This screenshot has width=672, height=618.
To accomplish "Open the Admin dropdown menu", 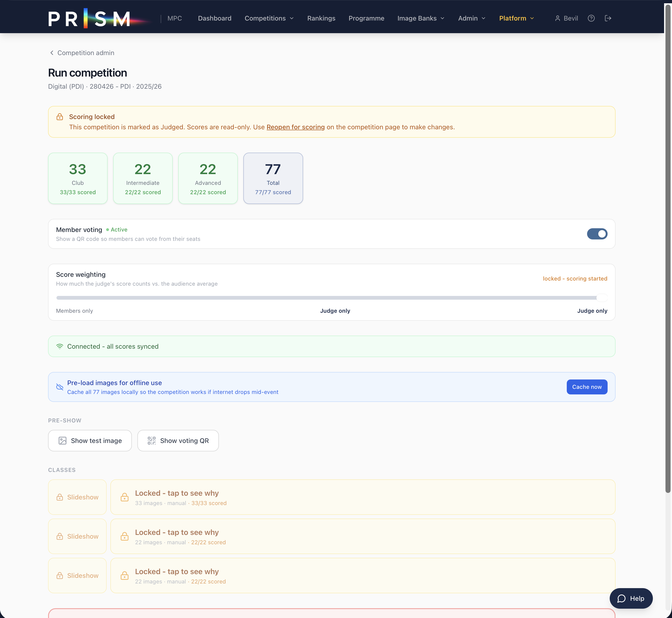I will [472, 18].
